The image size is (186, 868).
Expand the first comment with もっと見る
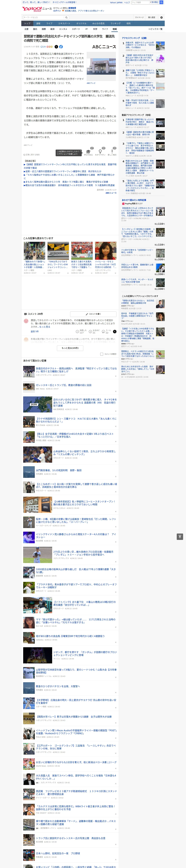tap(45, 327)
